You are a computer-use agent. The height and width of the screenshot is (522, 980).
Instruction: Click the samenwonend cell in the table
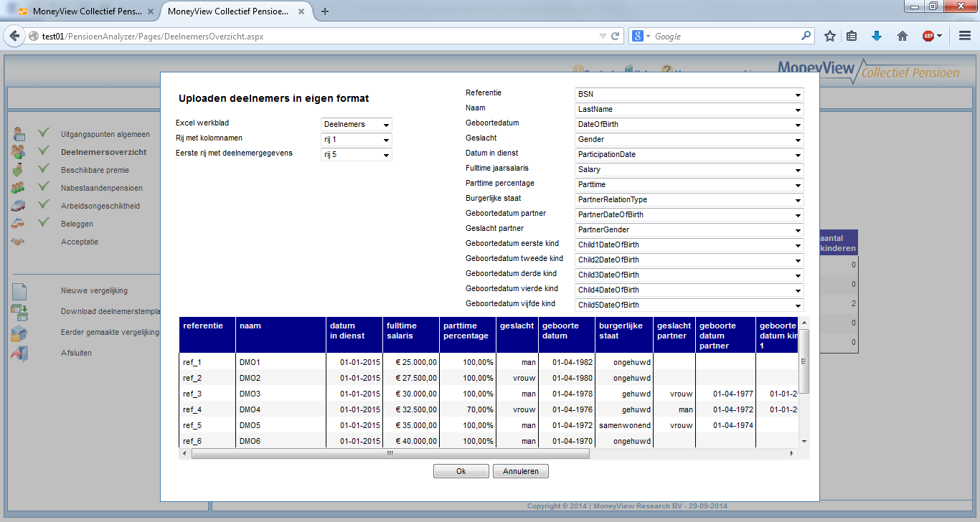point(624,425)
